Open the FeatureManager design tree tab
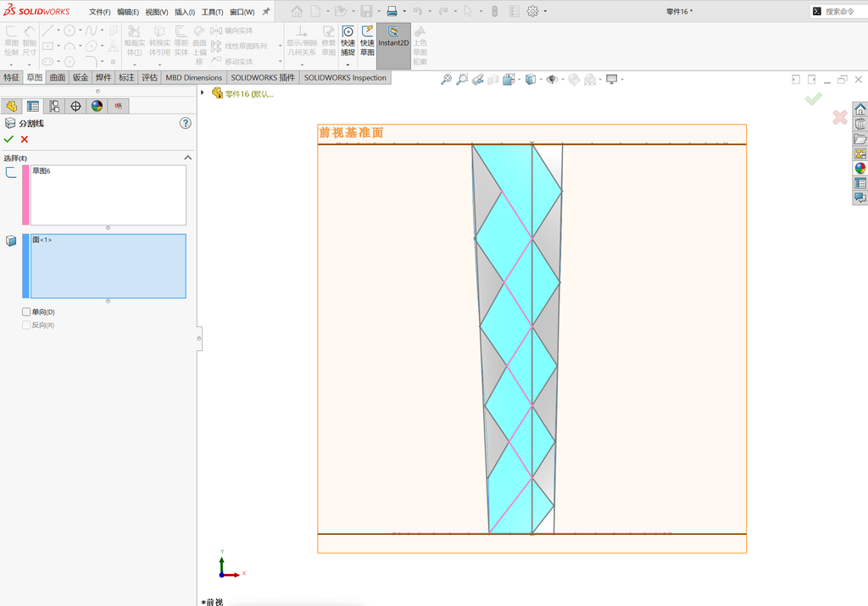 (12, 106)
